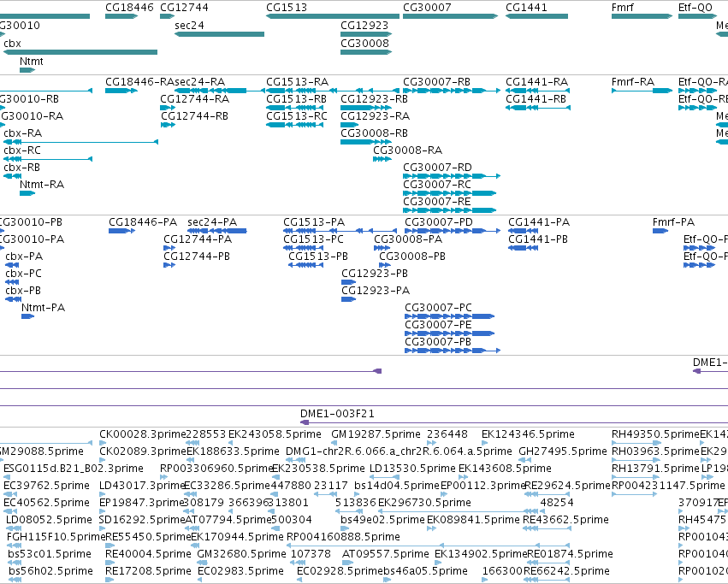Screen dimensions: 728x584
Task: Select protein CG12923-PB
Action: pyautogui.click(x=349, y=282)
